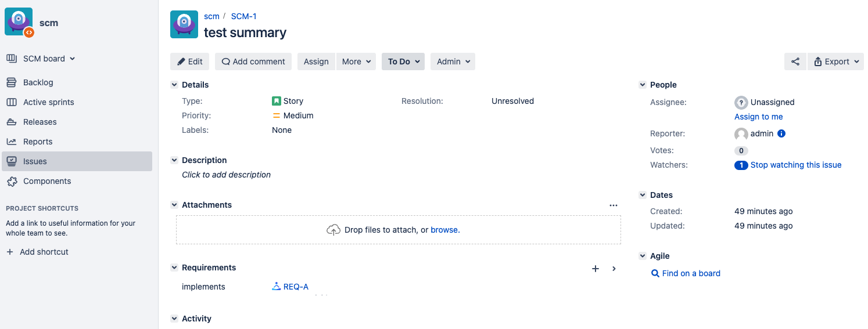
Task: Click the share issue icon
Action: 795,62
